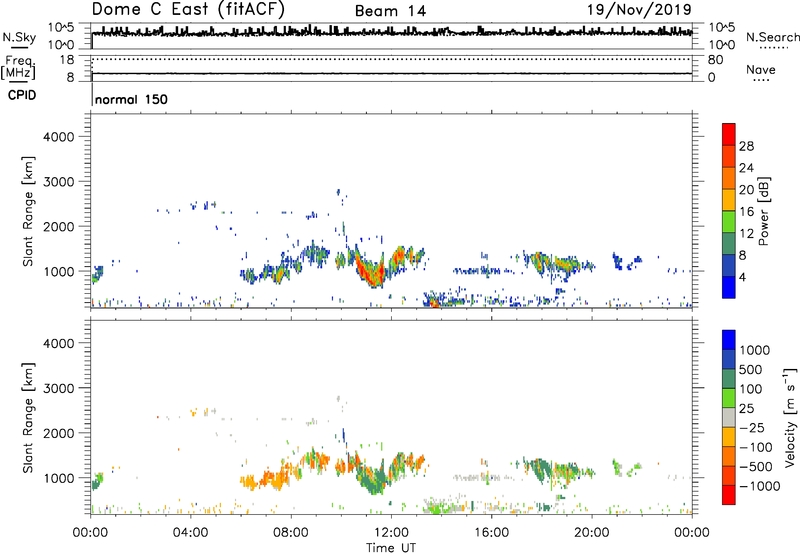Click the '3000' tick in power panel
This screenshot has width=800, height=554.
[x=58, y=182]
